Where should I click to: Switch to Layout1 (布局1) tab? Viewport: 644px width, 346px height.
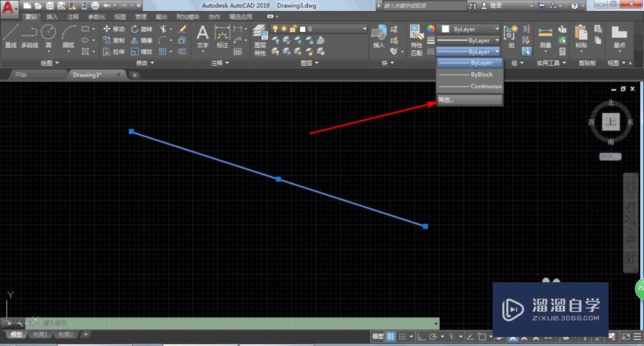pos(40,334)
